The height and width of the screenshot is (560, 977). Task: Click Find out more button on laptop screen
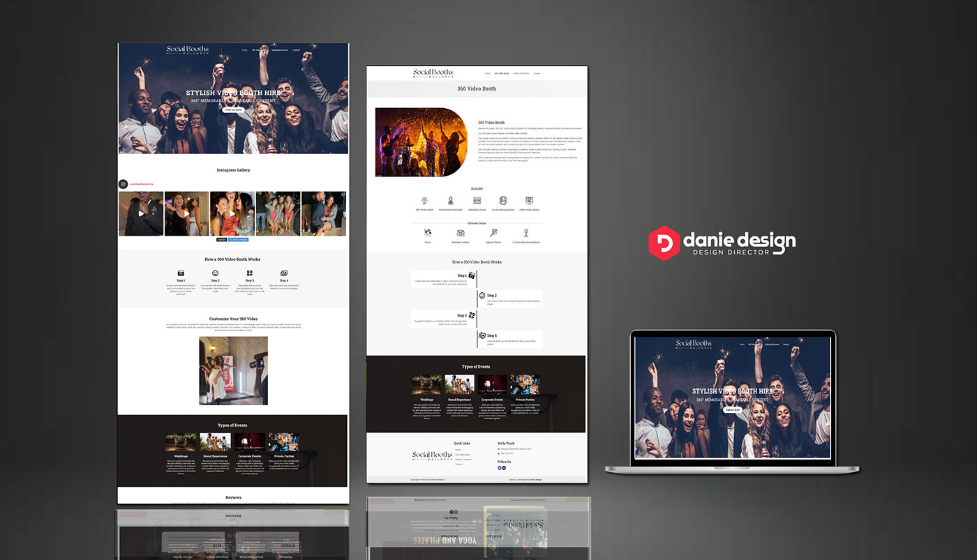pos(732,410)
